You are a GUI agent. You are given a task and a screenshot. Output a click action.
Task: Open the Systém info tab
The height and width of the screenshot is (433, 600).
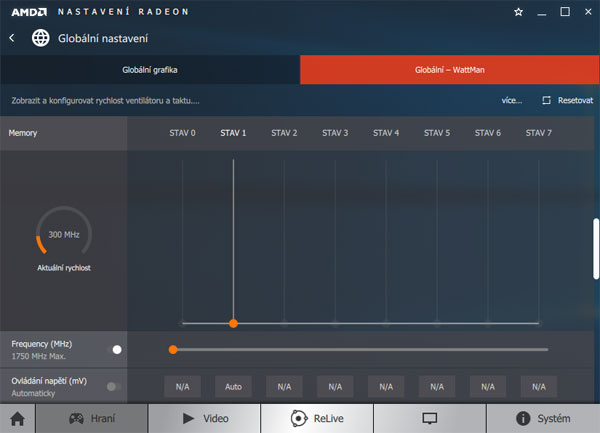pos(543,418)
